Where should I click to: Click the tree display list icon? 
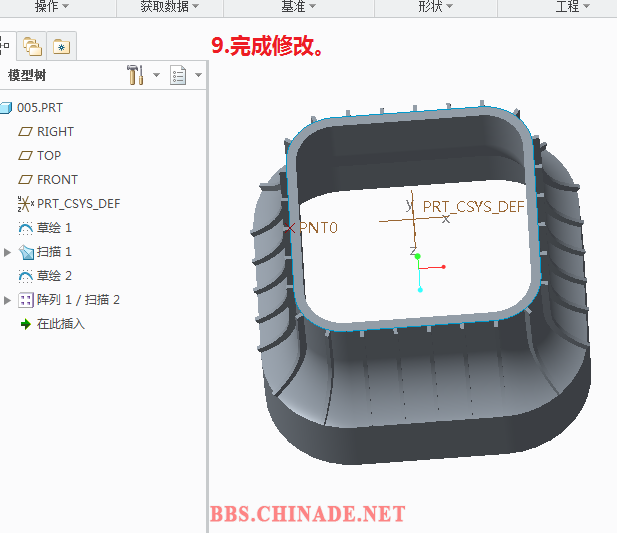tap(179, 75)
